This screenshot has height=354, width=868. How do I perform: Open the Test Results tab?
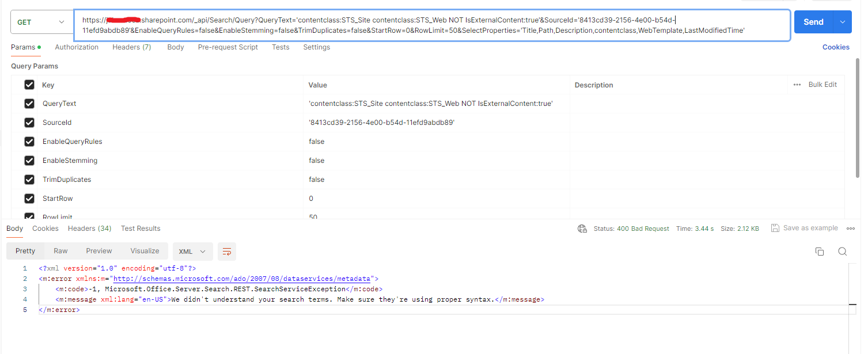(141, 228)
